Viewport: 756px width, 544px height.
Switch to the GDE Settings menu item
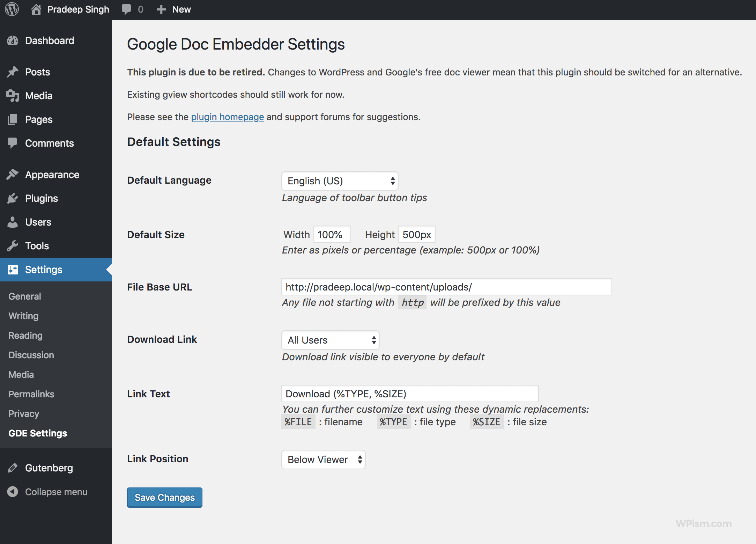(38, 433)
